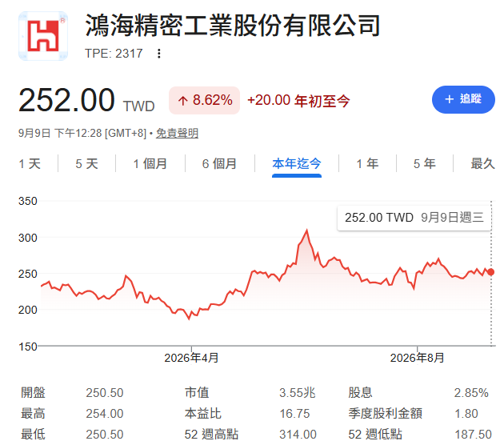Click the timestamp 9月9日 下午12:28
The height and width of the screenshot is (445, 504).
click(60, 133)
